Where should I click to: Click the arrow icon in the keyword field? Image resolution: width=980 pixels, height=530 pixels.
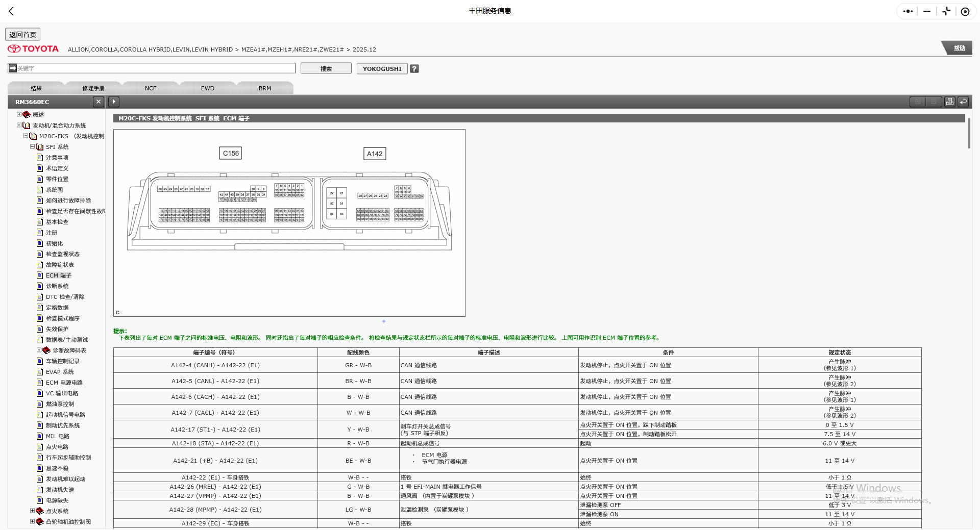[x=13, y=68]
